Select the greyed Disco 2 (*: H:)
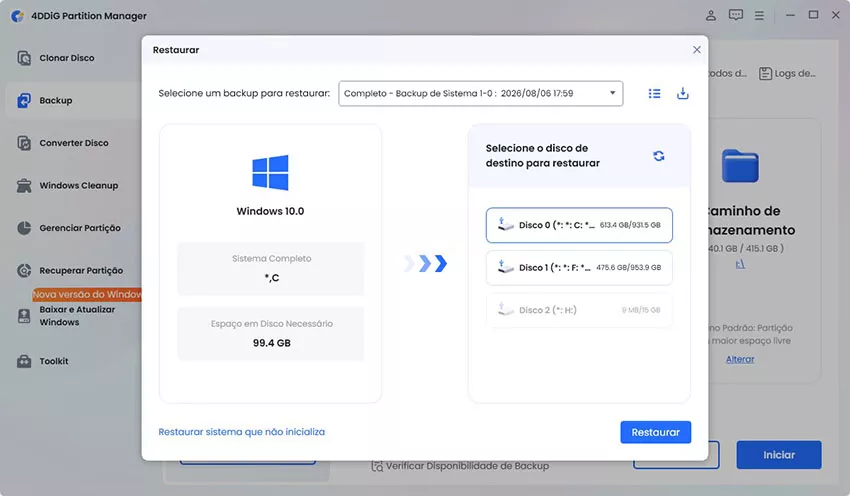850x496 pixels. click(x=579, y=310)
